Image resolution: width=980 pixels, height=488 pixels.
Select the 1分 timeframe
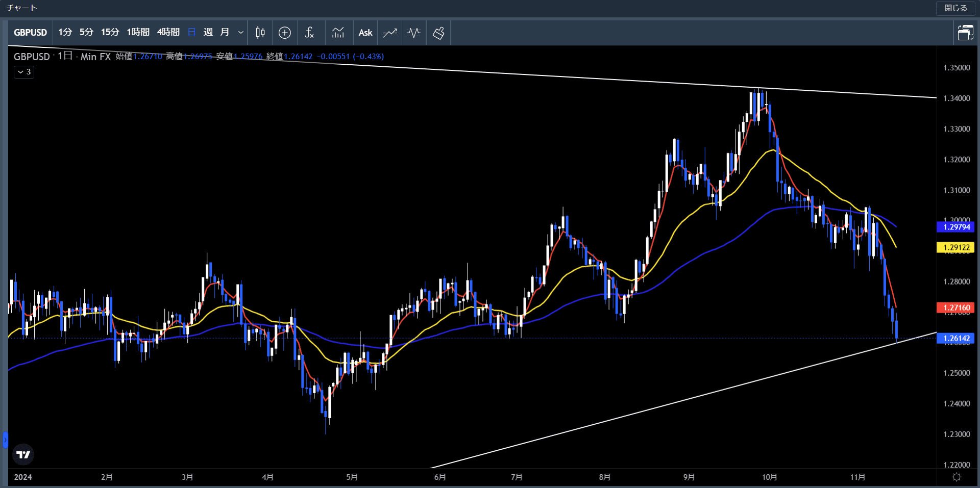65,33
